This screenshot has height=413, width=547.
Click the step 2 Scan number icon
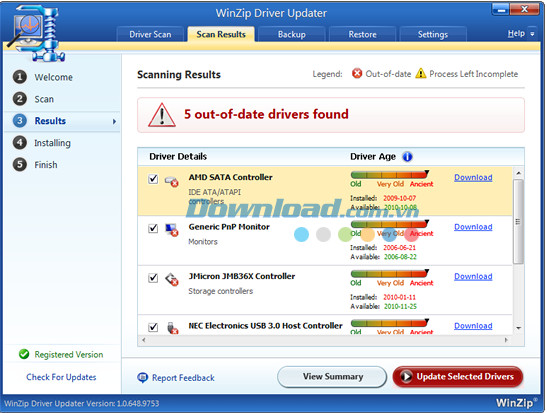[20, 99]
